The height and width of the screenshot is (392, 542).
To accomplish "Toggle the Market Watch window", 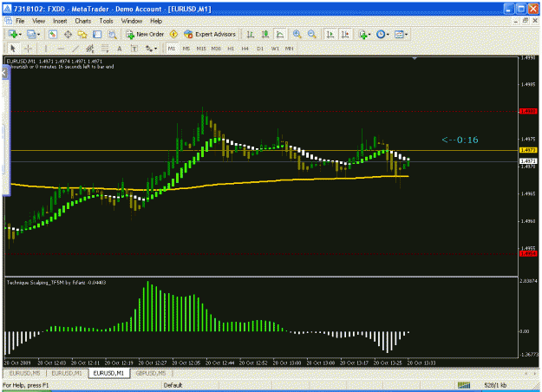I will click(x=53, y=34).
